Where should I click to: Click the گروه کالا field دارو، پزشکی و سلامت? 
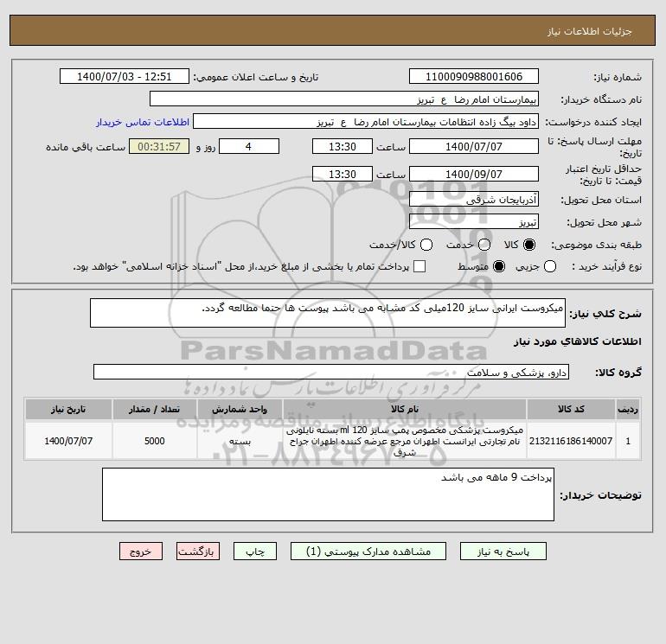tap(331, 372)
